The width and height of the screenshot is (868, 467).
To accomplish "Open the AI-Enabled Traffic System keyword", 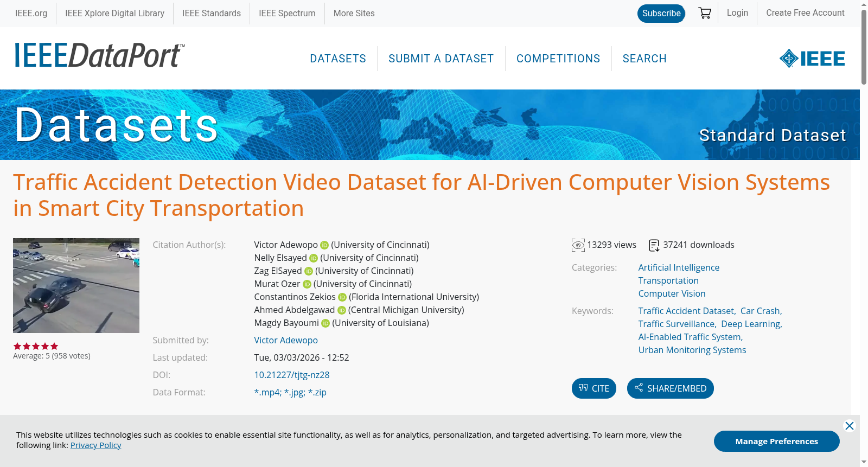I will pos(690,337).
